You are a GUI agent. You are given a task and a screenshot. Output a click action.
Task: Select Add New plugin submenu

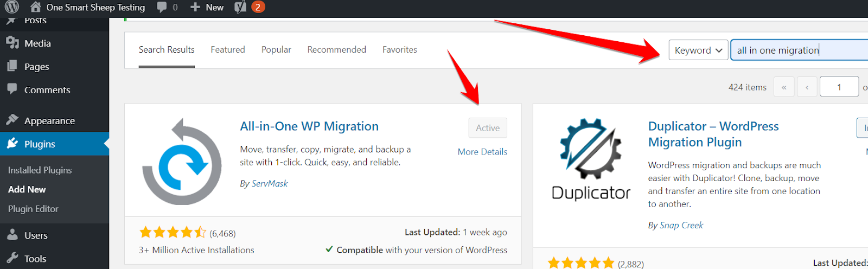click(27, 189)
